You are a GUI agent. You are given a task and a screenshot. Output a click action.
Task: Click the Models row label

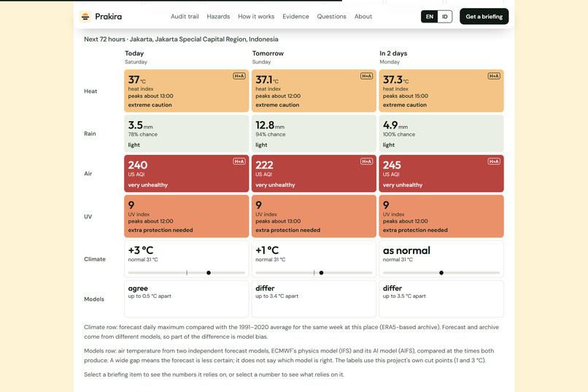(94, 299)
